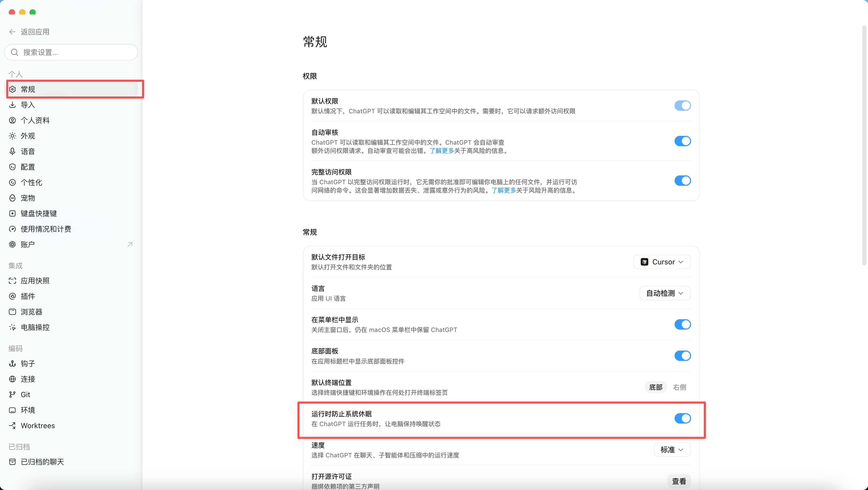Click the cursor-click icon next to 电脑操控

(12, 327)
